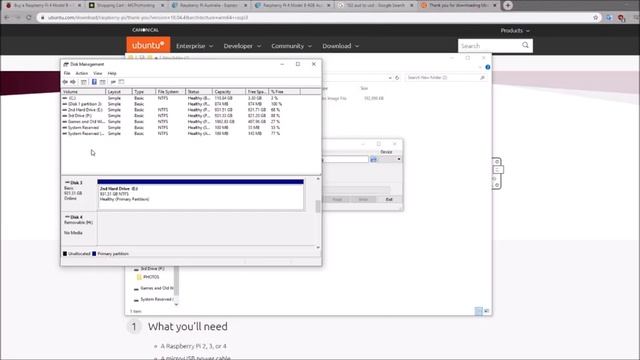
Task: Click the Back arrow in Disk Management toolbar
Action: (65, 82)
